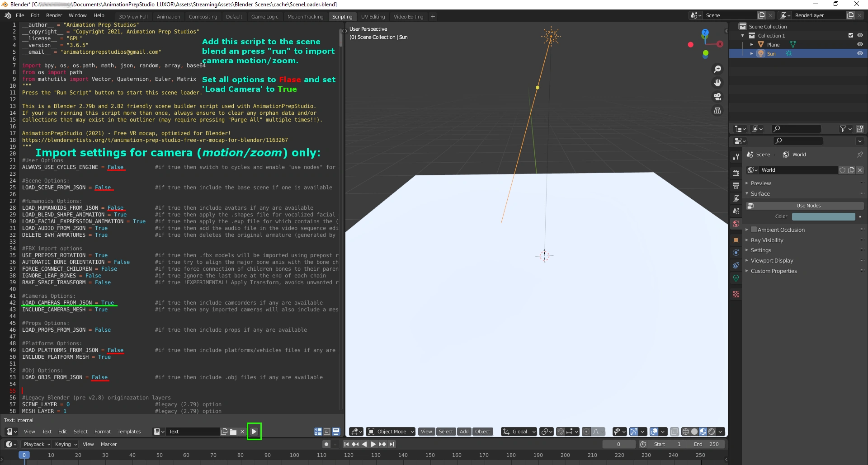Jump to the timeline end frame
Image resolution: width=868 pixels, height=465 pixels.
tap(392, 444)
